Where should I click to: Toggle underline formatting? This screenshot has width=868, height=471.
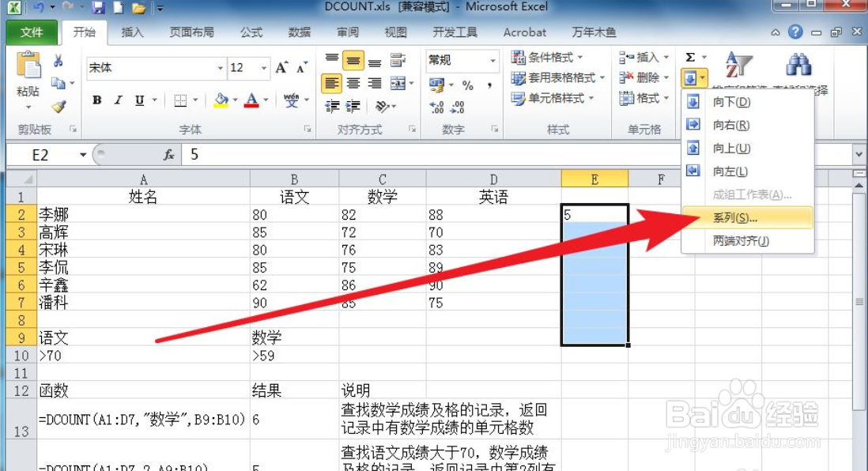(x=138, y=101)
